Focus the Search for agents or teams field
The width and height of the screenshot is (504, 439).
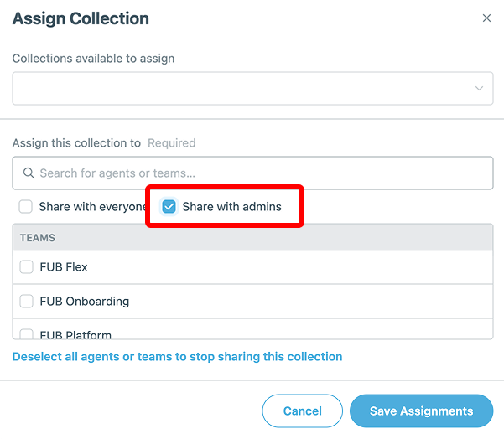(x=252, y=173)
